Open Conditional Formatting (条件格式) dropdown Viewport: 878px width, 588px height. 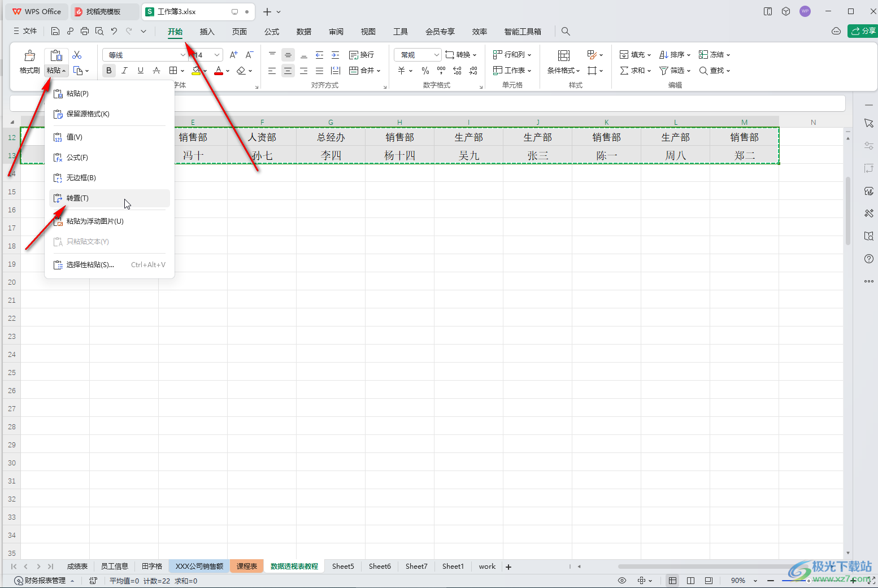[563, 71]
